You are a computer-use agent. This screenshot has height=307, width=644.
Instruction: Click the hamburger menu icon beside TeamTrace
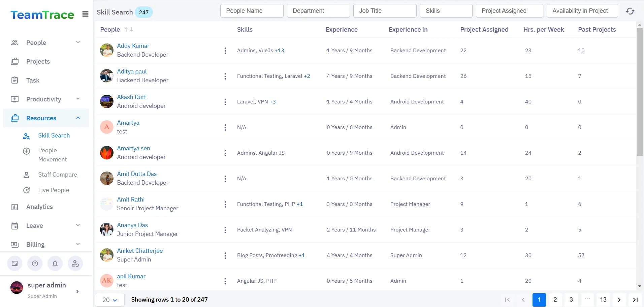pos(85,14)
